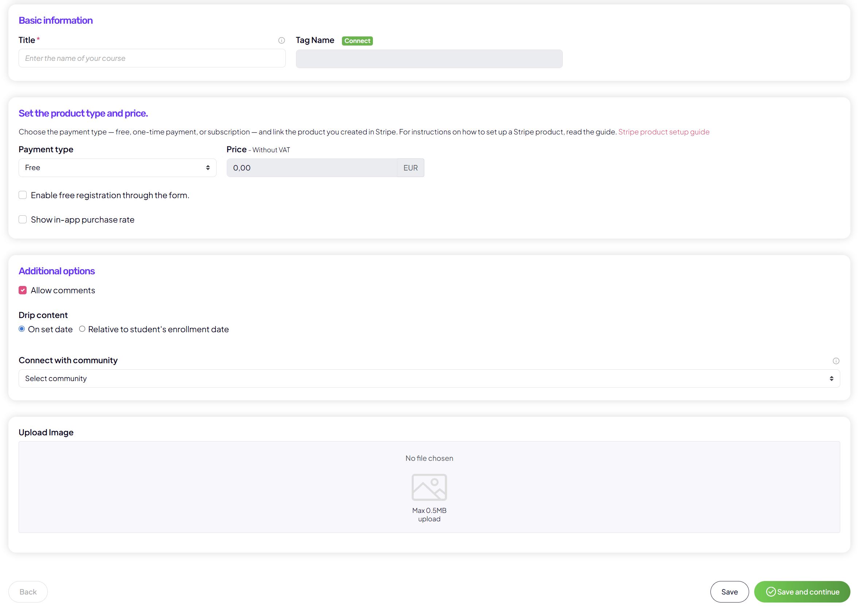The width and height of the screenshot is (861, 616).
Task: Click the info icon next to Title
Action: (x=281, y=40)
